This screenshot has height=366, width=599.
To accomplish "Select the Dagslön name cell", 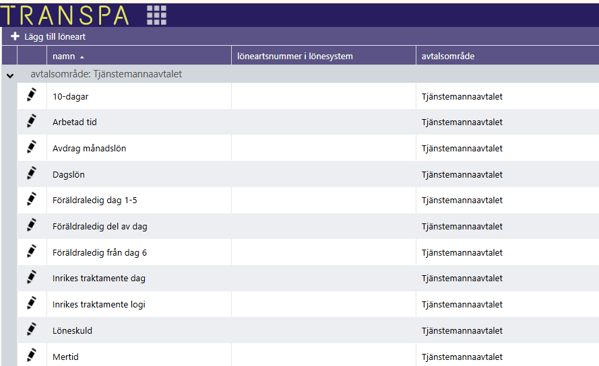I will pyautogui.click(x=139, y=174).
